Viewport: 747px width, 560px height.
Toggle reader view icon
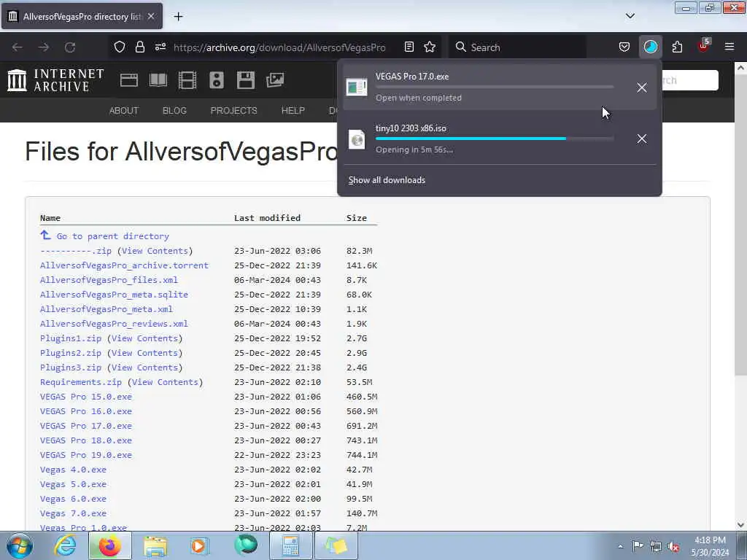[x=409, y=47]
